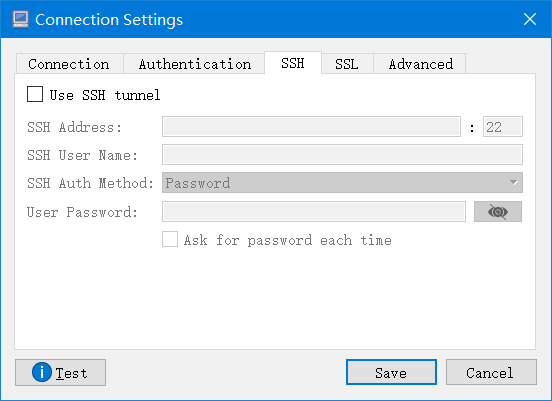The width and height of the screenshot is (552, 401).
Task: Toggle password visibility eye icon
Action: coord(498,212)
